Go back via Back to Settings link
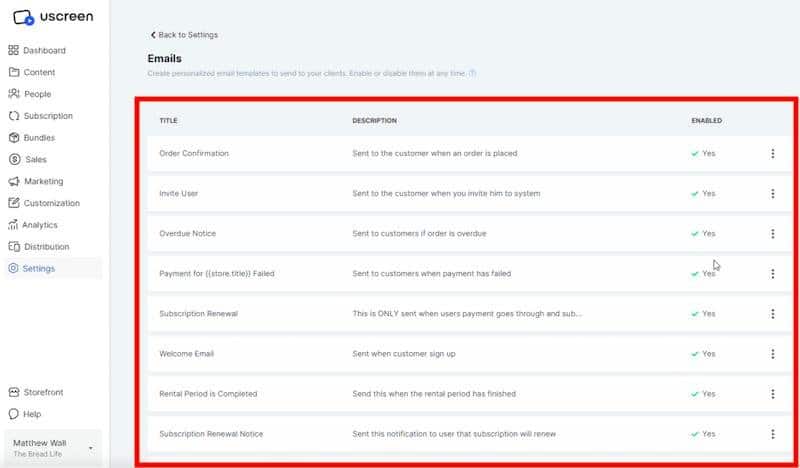 [x=184, y=35]
